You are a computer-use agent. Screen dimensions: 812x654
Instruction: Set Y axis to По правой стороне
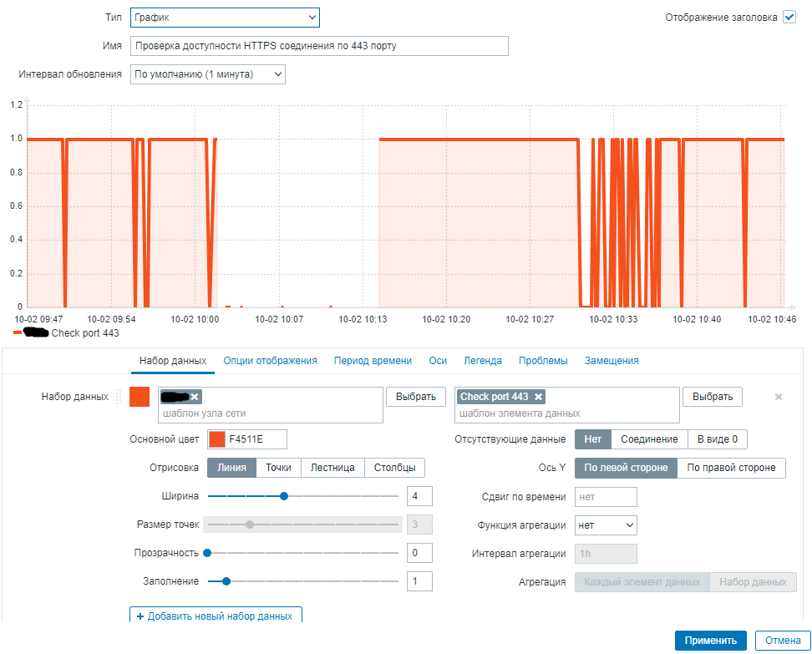[x=731, y=468]
